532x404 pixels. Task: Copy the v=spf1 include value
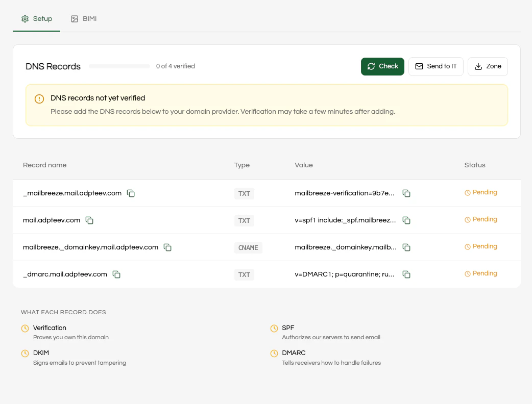pyautogui.click(x=406, y=220)
